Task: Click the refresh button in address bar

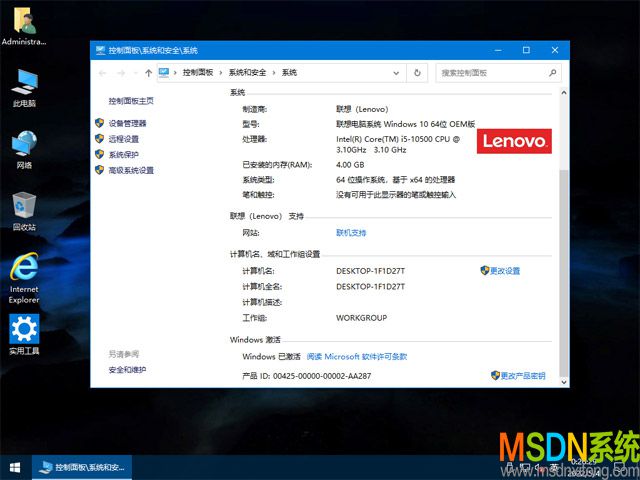Action: pyautogui.click(x=417, y=73)
